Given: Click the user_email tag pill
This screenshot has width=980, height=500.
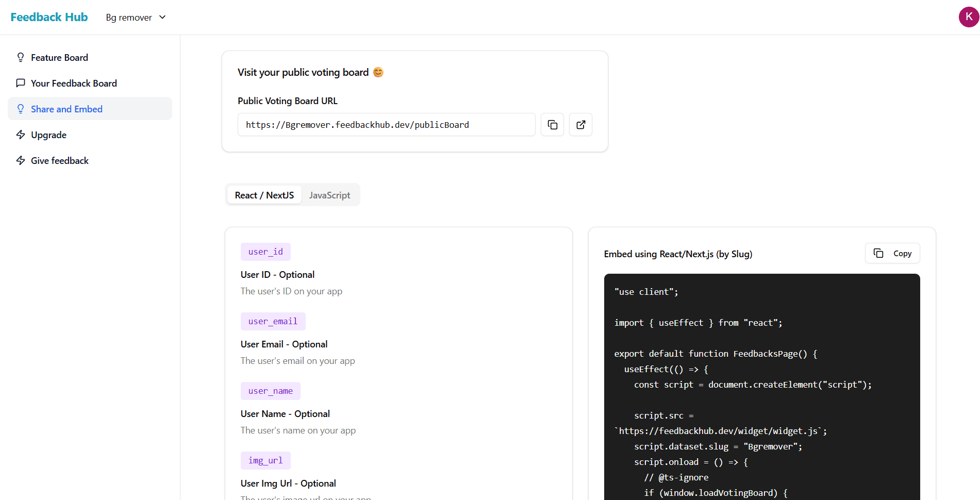Looking at the screenshot, I should [x=273, y=321].
